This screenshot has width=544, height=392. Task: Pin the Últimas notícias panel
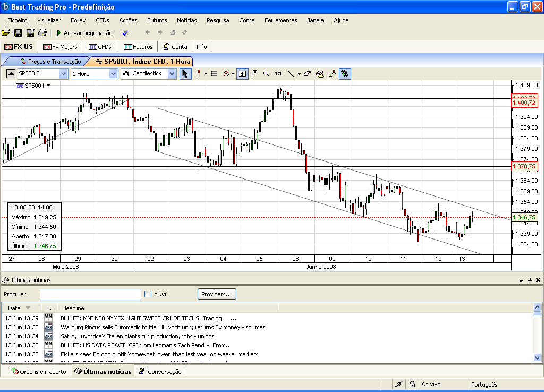pyautogui.click(x=530, y=280)
